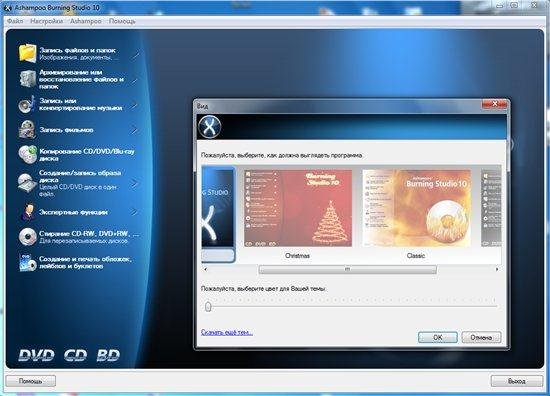Expand arrow next to Создание/запись образа диска

[x=135, y=183]
